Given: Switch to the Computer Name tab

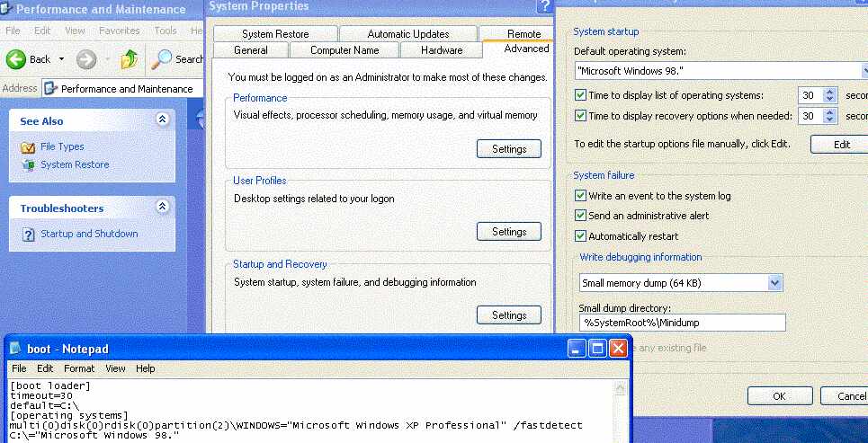Looking at the screenshot, I should [344, 49].
